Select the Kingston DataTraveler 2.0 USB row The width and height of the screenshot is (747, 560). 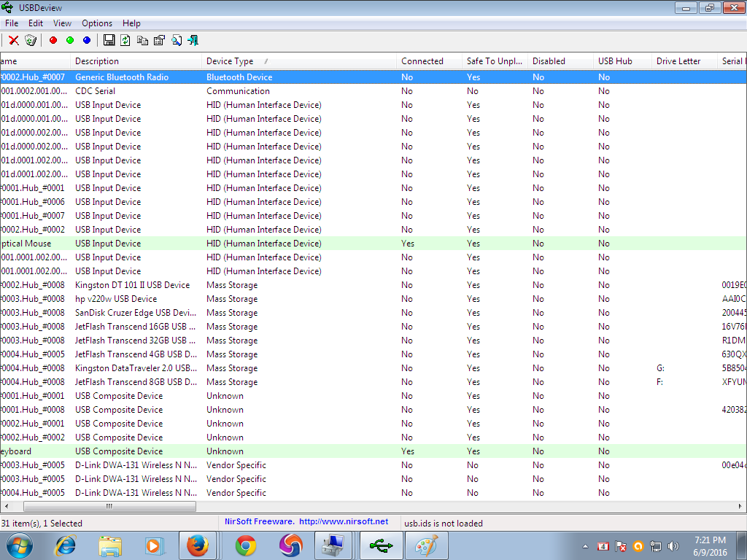pyautogui.click(x=373, y=367)
